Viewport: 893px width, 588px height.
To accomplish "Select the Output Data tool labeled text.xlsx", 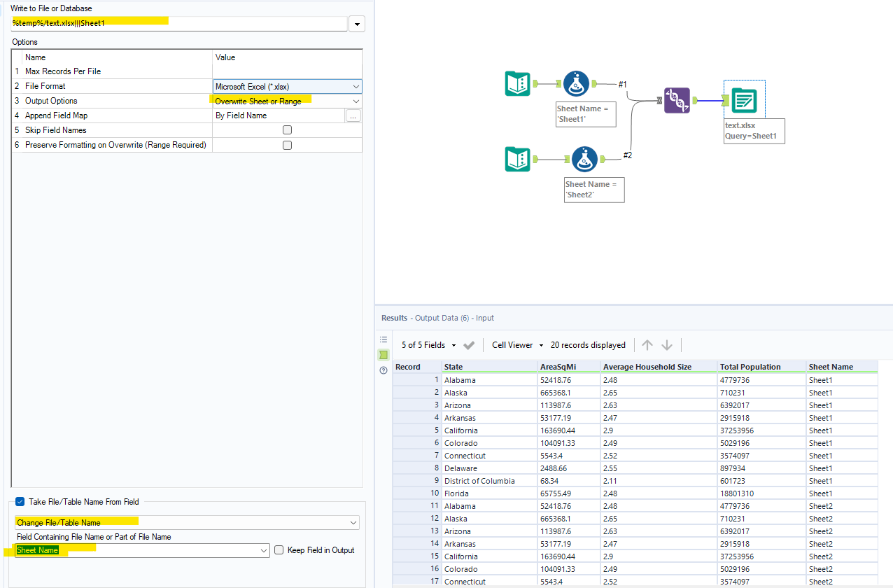I will point(744,100).
